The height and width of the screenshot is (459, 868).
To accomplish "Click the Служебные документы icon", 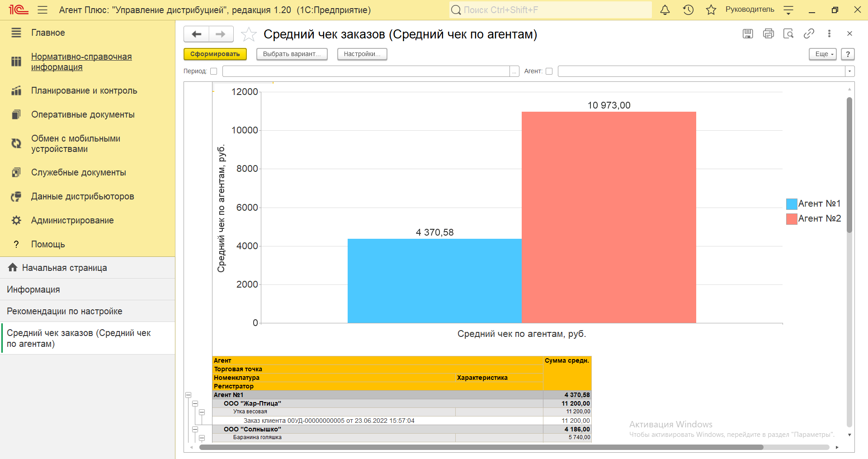I will point(16,172).
